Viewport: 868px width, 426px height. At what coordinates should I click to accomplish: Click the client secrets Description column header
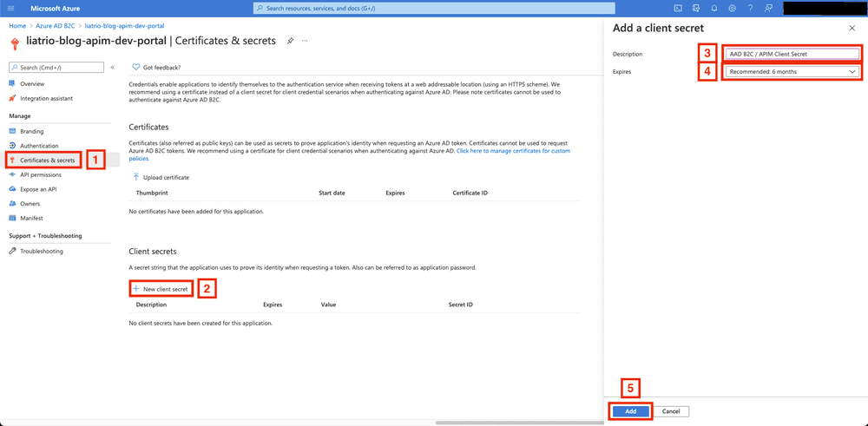coord(151,305)
